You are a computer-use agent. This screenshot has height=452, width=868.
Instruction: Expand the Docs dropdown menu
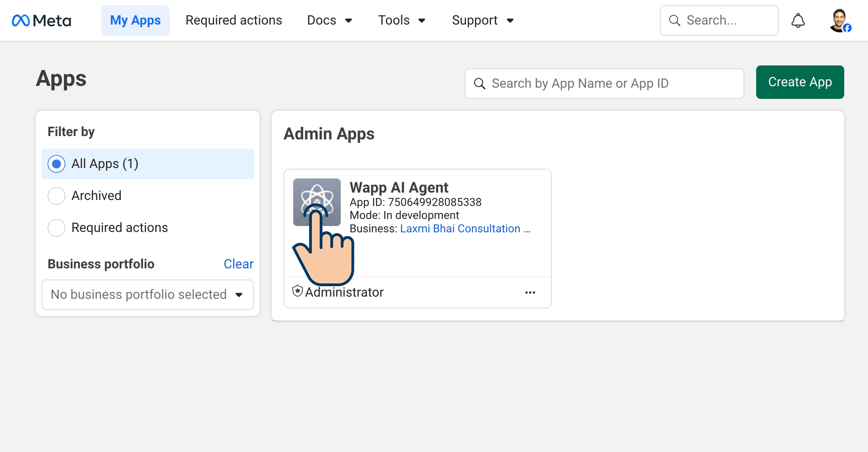tap(330, 20)
